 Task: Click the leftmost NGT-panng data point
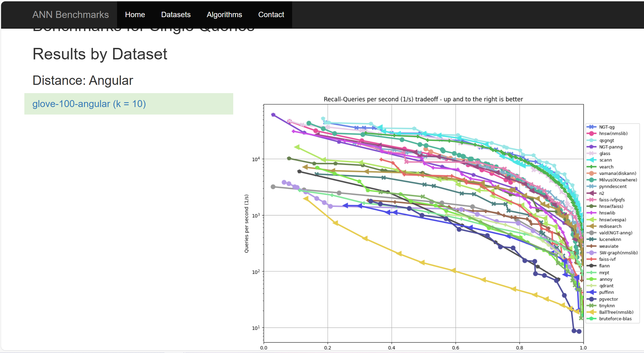(273, 115)
